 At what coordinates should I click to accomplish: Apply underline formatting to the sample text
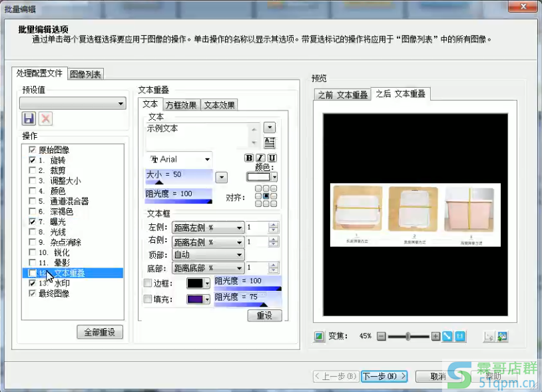272,158
